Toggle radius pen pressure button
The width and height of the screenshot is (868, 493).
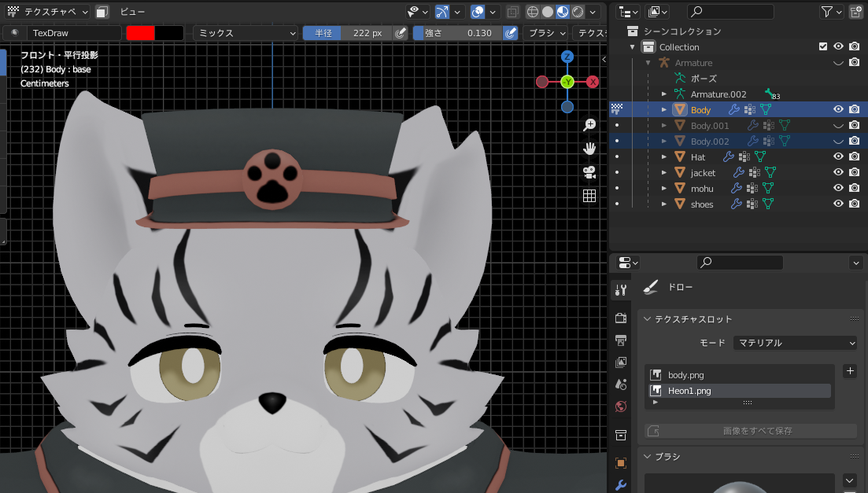point(401,33)
